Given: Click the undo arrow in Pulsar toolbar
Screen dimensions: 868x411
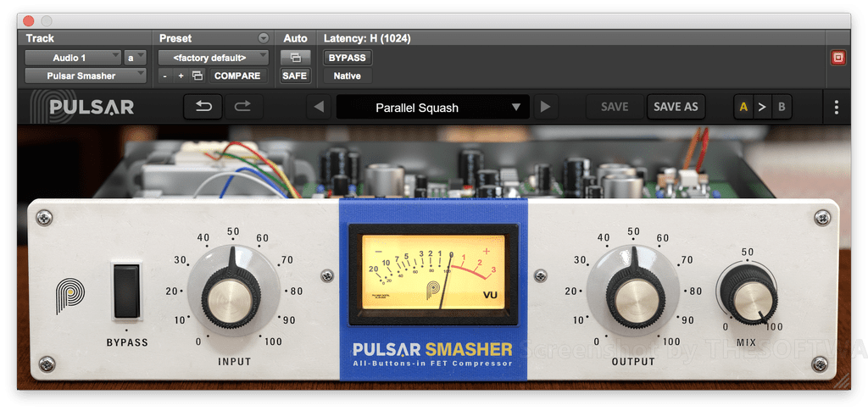Looking at the screenshot, I should pyautogui.click(x=203, y=107).
